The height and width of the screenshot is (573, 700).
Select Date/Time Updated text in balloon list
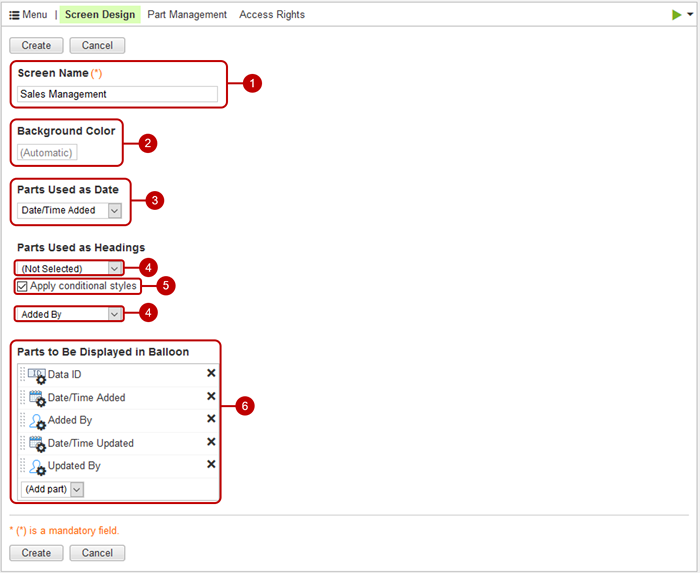[91, 443]
